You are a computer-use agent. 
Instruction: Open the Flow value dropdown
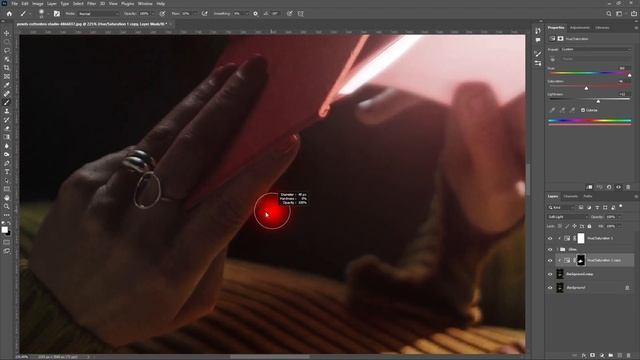pyautogui.click(x=195, y=13)
